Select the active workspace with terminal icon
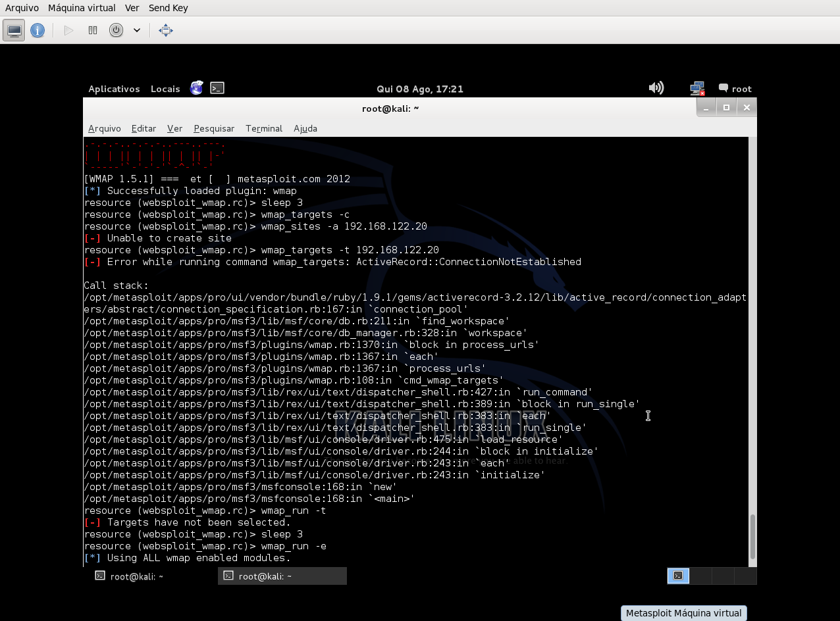This screenshot has height=621, width=840. pyautogui.click(x=678, y=576)
